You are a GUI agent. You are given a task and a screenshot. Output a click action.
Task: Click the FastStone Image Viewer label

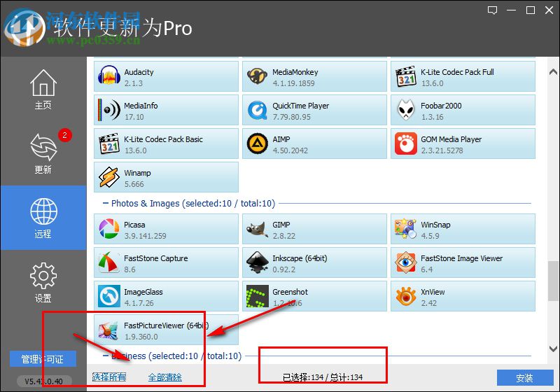461,258
